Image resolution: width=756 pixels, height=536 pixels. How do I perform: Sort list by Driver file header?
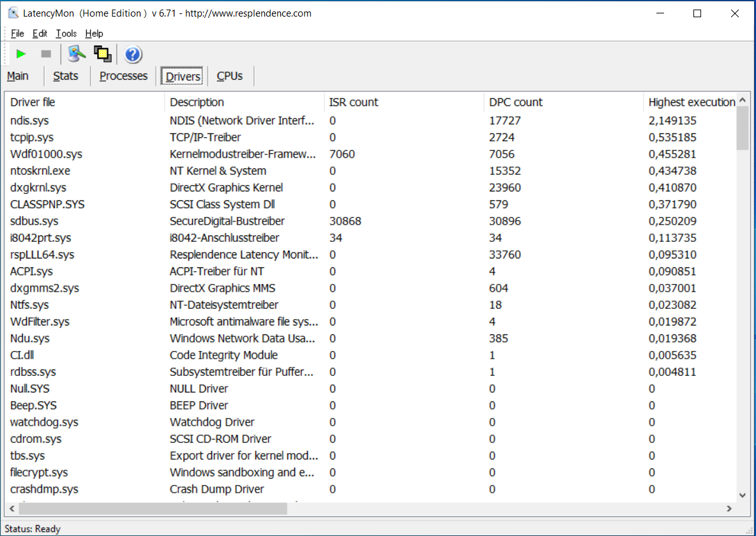[x=33, y=102]
